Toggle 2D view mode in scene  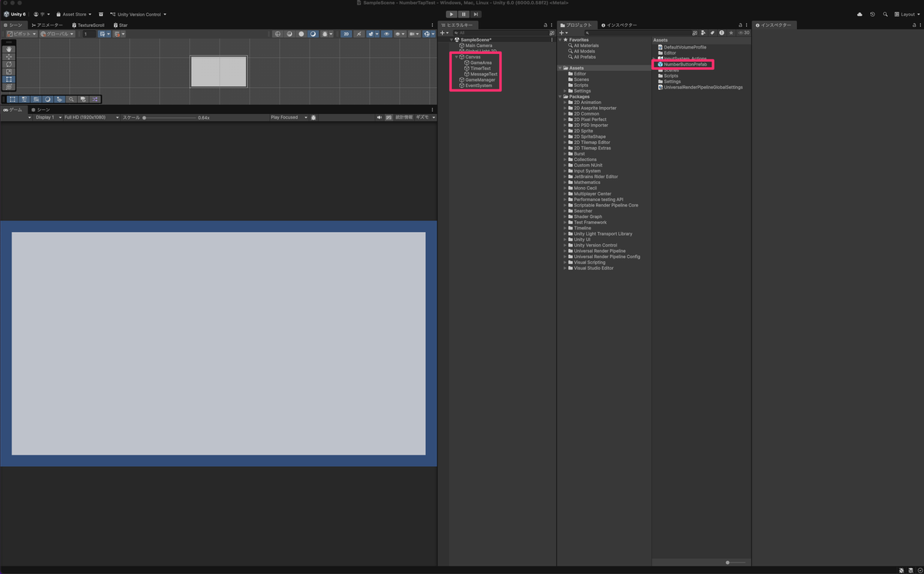[x=346, y=34]
